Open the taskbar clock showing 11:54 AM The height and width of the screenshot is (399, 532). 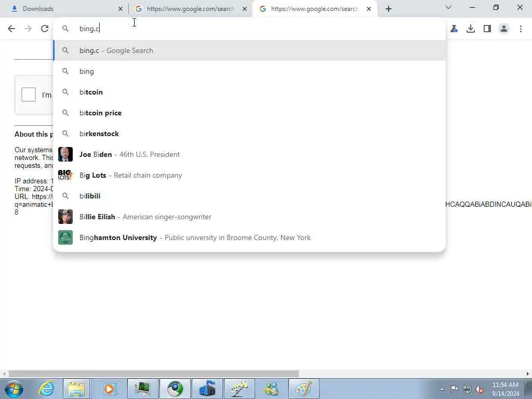506,389
